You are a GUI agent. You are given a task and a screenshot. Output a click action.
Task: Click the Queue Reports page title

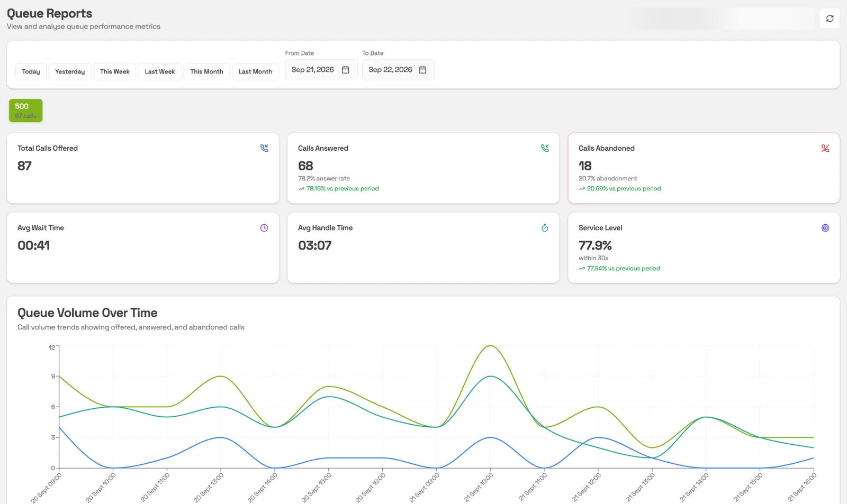click(x=49, y=13)
